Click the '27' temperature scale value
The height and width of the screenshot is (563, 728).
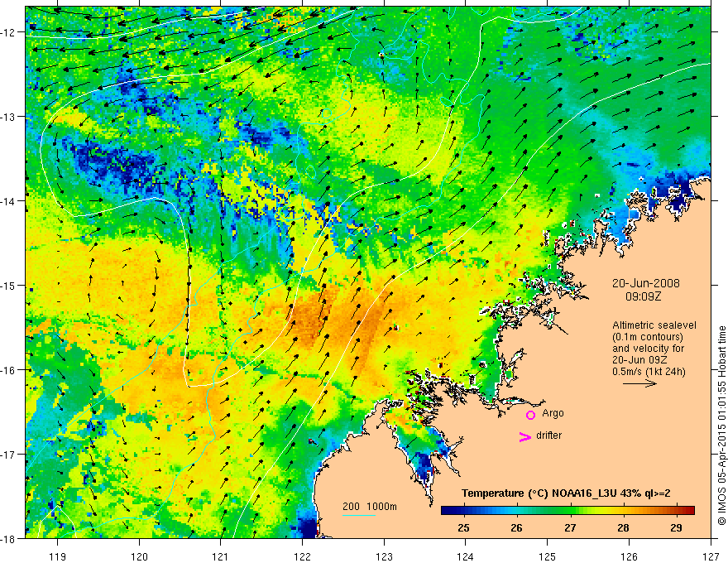(570, 527)
